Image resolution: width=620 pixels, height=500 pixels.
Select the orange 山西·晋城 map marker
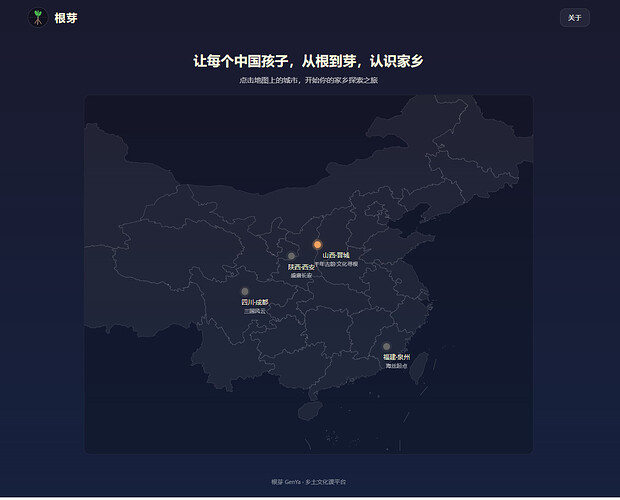pyautogui.click(x=317, y=245)
